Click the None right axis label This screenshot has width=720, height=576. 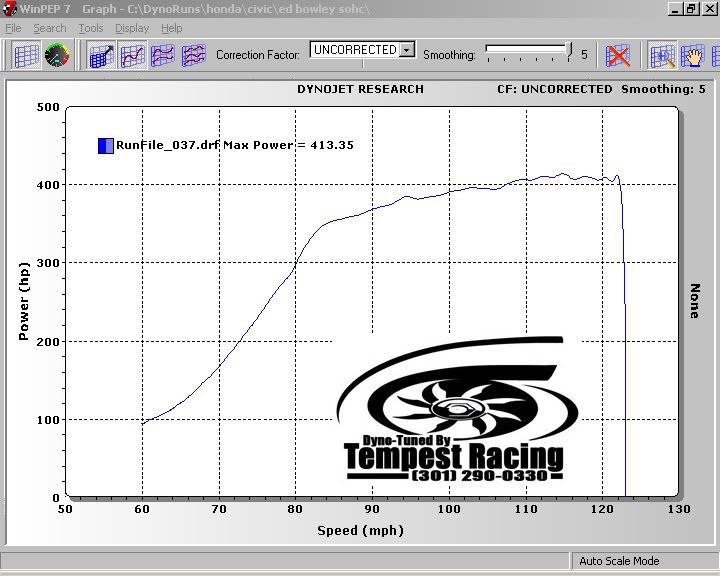pos(695,301)
